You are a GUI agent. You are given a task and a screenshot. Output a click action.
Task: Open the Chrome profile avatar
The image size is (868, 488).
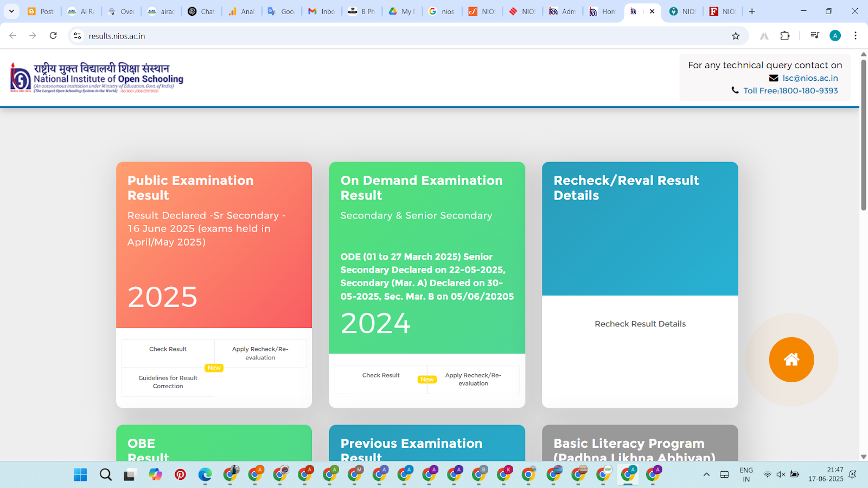click(835, 36)
